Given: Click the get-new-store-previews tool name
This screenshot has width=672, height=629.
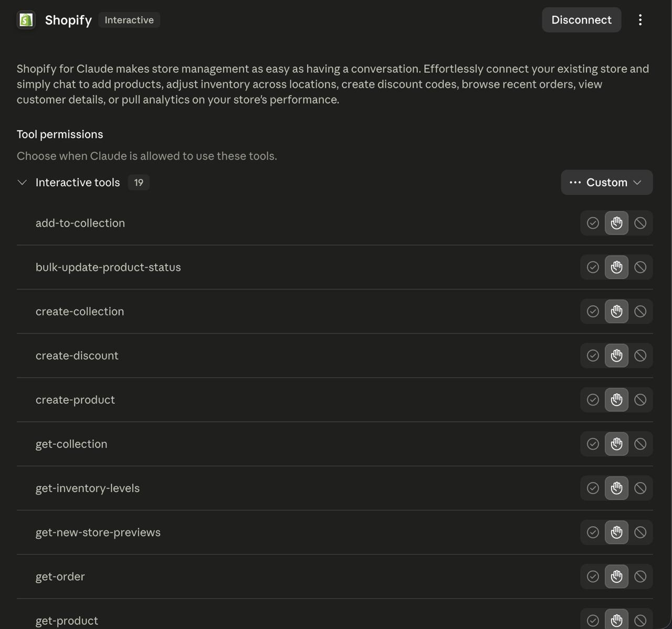Looking at the screenshot, I should point(98,532).
